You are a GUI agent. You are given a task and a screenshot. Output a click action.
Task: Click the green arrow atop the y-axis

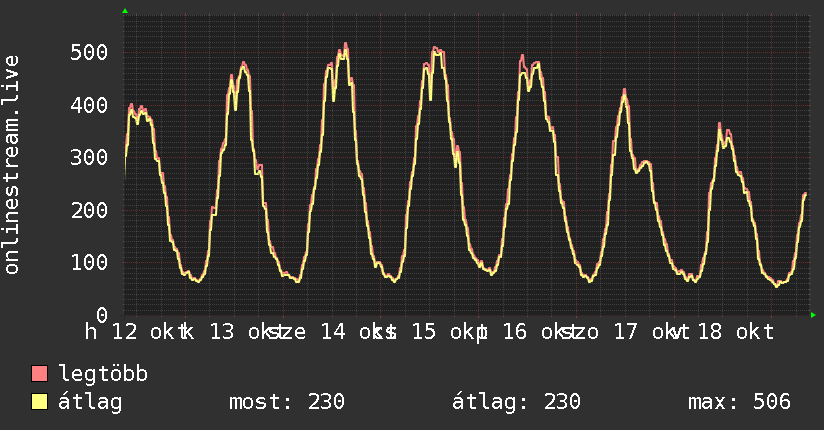[125, 11]
